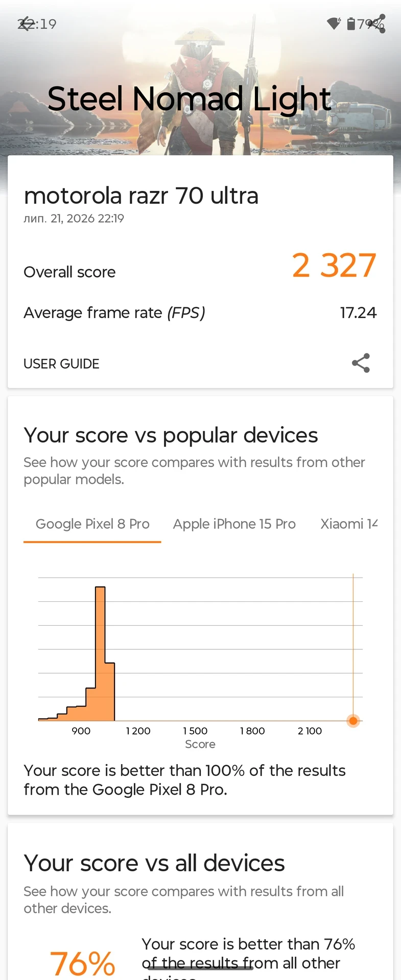Tap the tallest histogram bar
Viewport: 401px width, 980px height.
(x=100, y=654)
